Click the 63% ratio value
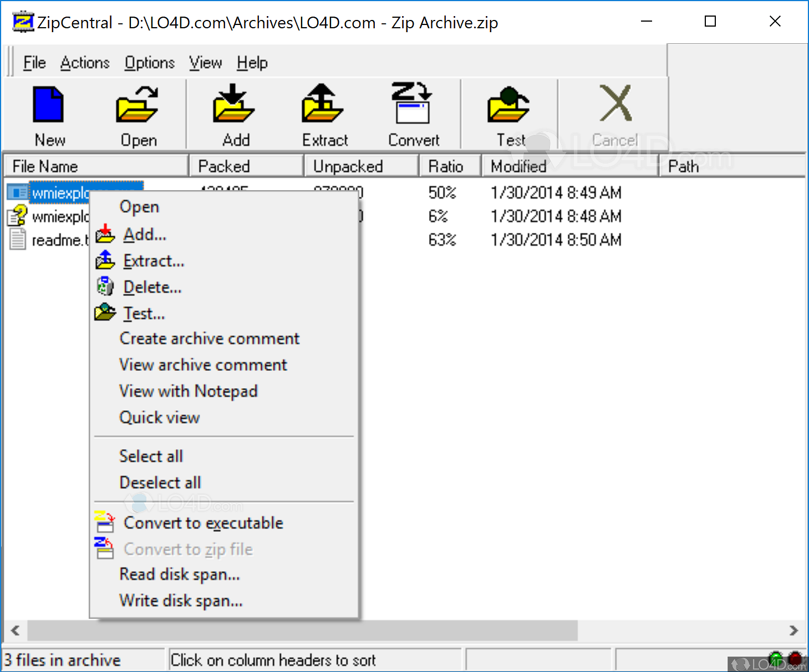The width and height of the screenshot is (809, 672). click(x=442, y=240)
